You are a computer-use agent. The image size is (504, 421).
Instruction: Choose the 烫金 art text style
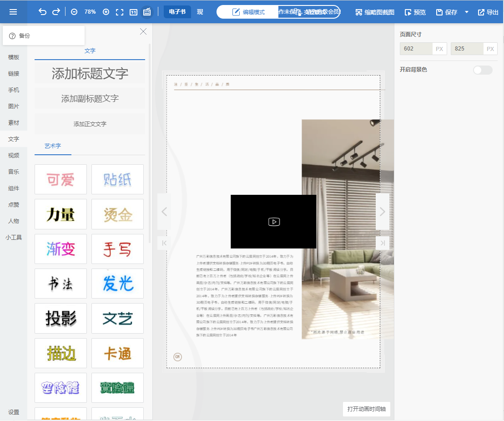(118, 214)
